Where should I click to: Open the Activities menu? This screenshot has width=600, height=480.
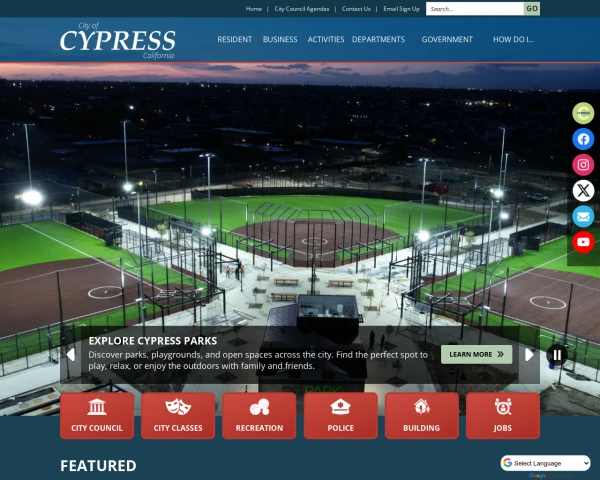click(x=326, y=39)
